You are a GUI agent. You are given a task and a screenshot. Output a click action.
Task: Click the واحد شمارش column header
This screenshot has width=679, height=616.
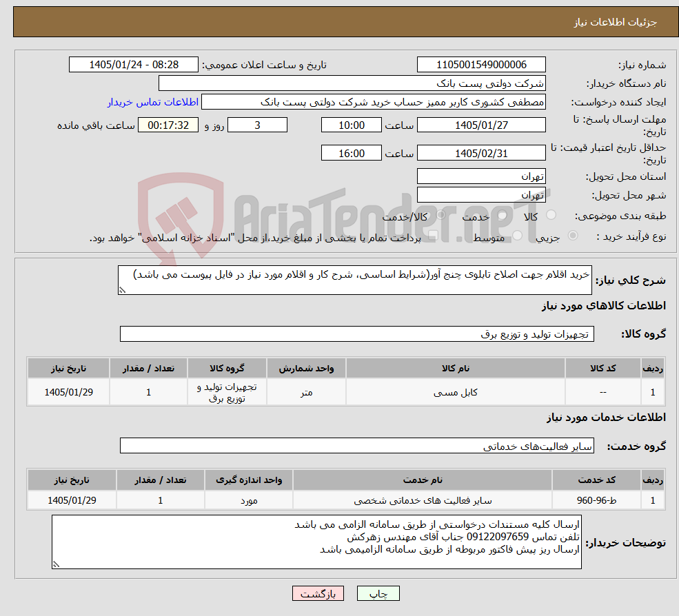tap(306, 369)
